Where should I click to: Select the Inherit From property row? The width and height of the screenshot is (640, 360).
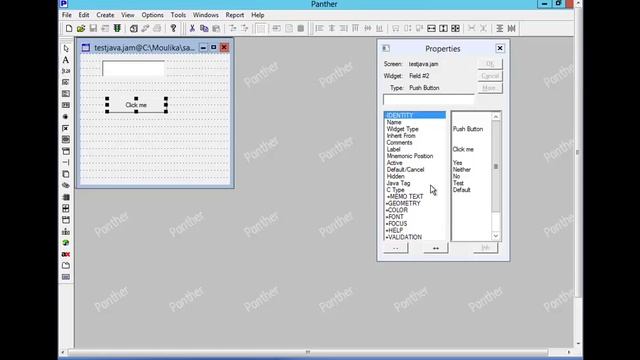tap(401, 136)
